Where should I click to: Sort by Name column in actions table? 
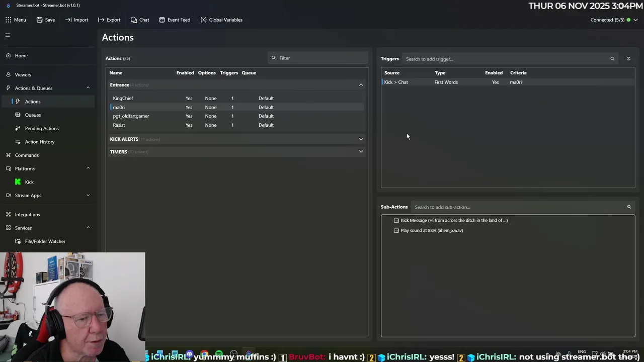[x=116, y=73]
